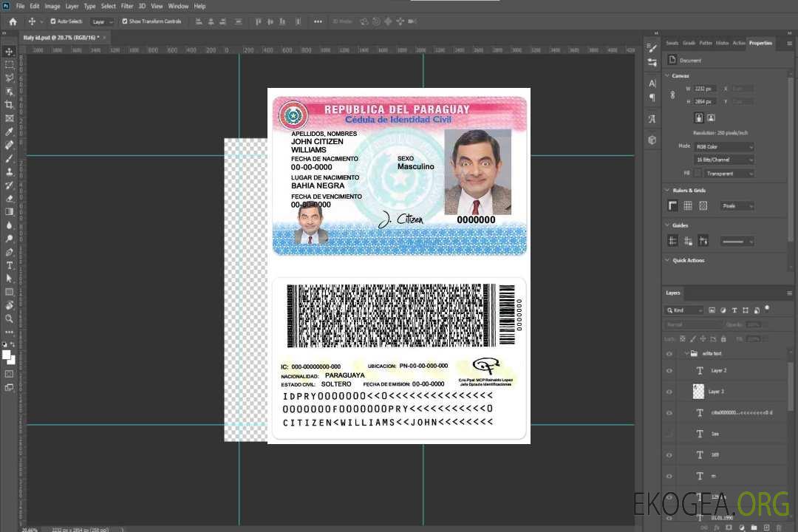
Task: Click the Home icon in options bar
Action: 13,21
